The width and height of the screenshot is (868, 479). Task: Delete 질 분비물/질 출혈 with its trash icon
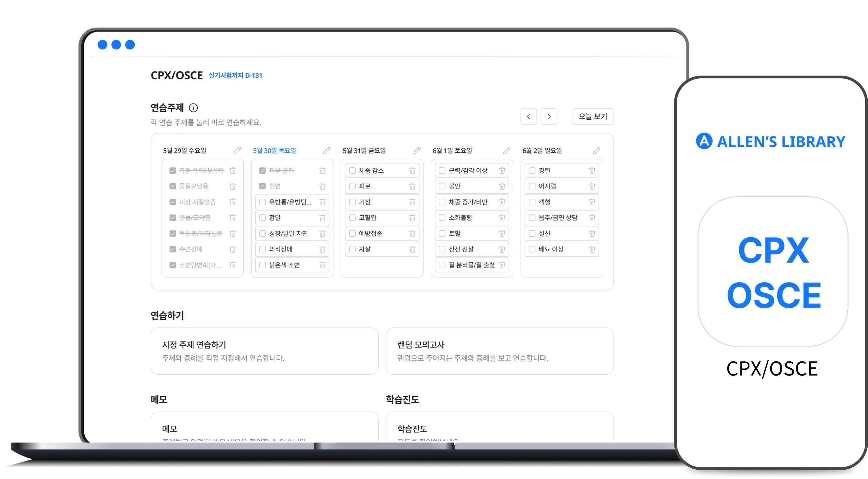tap(502, 265)
